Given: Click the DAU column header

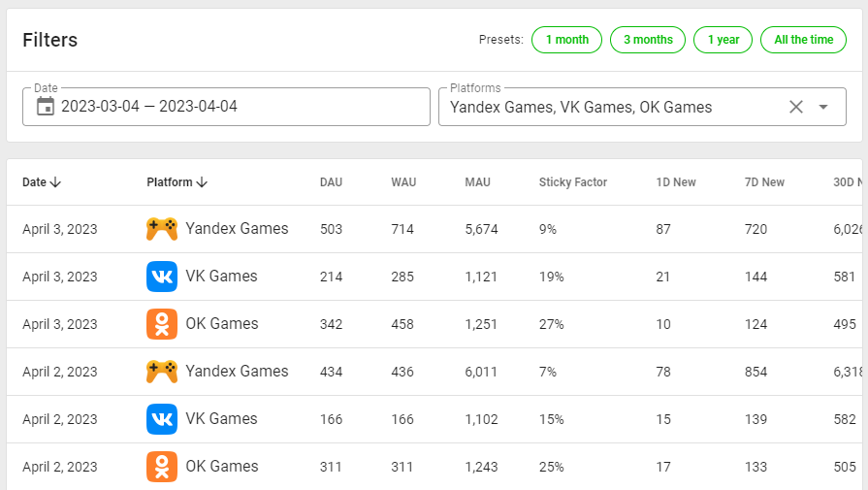Looking at the screenshot, I should click(331, 182).
